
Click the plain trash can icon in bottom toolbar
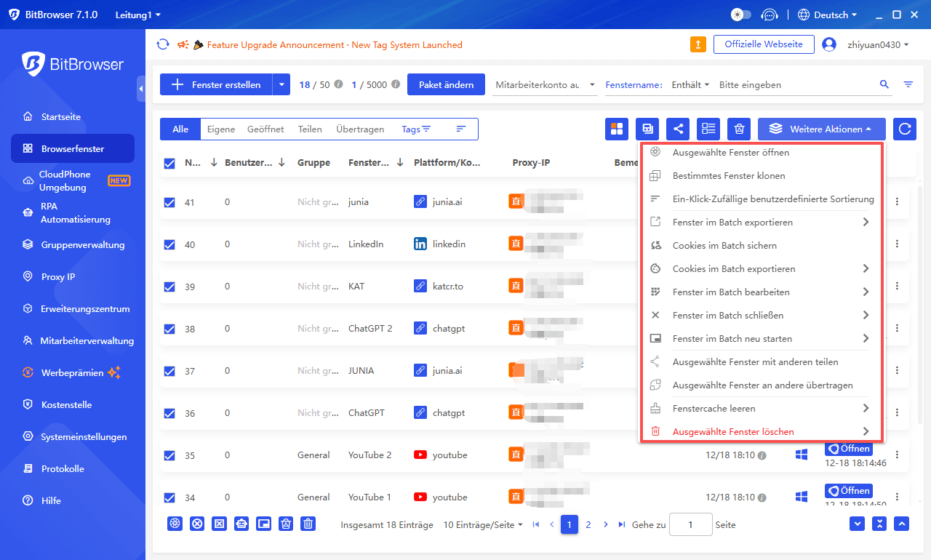(308, 524)
